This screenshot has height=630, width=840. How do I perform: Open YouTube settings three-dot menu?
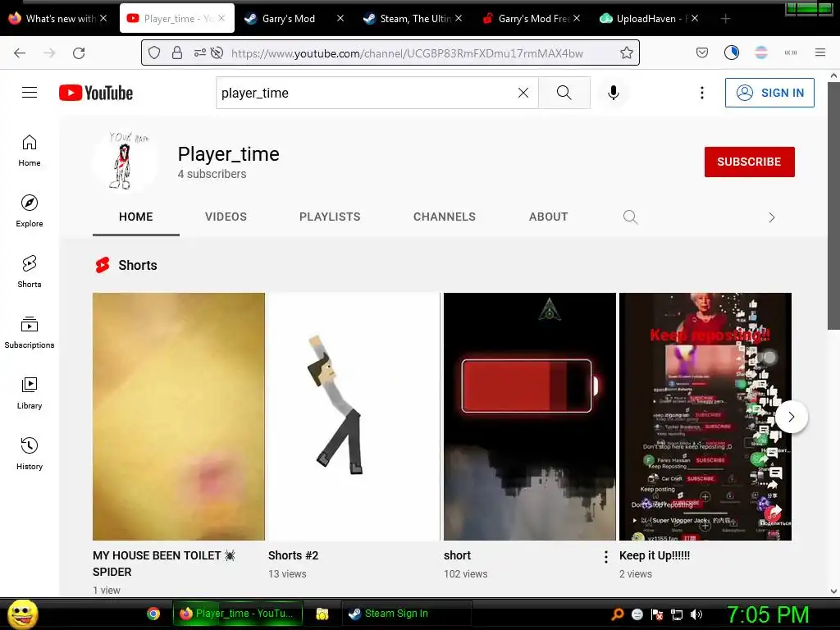tap(702, 93)
